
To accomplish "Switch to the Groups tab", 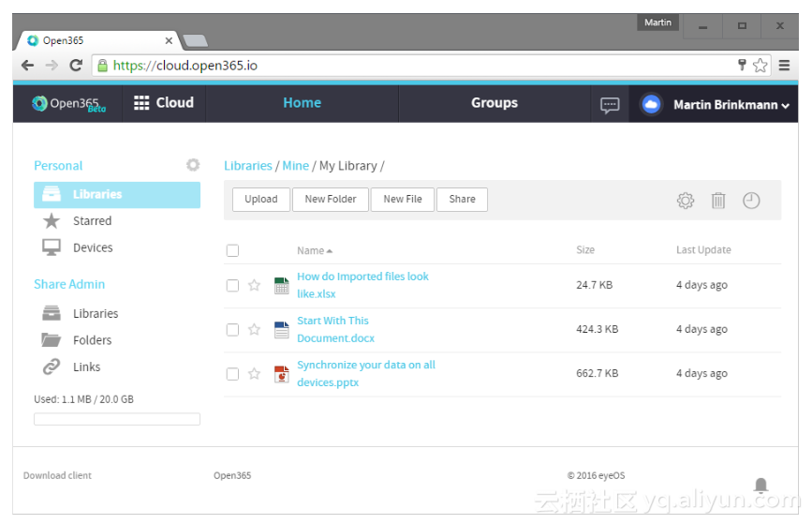I will [494, 103].
